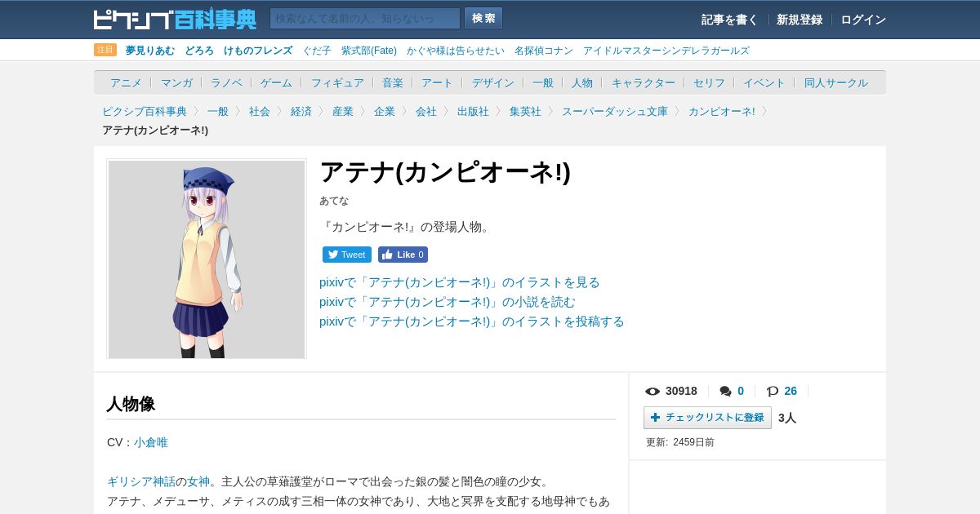The height and width of the screenshot is (514, 980).
Task: Select the 同人サークル category tab
Action: point(836,82)
